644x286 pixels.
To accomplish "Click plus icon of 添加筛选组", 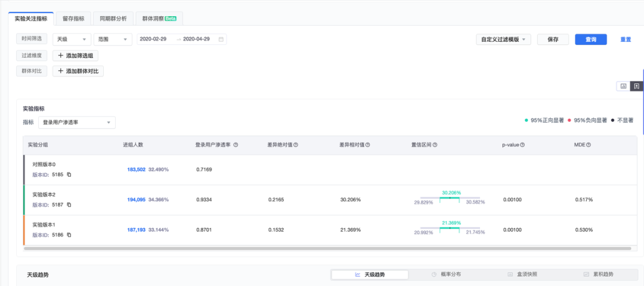I will [60, 55].
